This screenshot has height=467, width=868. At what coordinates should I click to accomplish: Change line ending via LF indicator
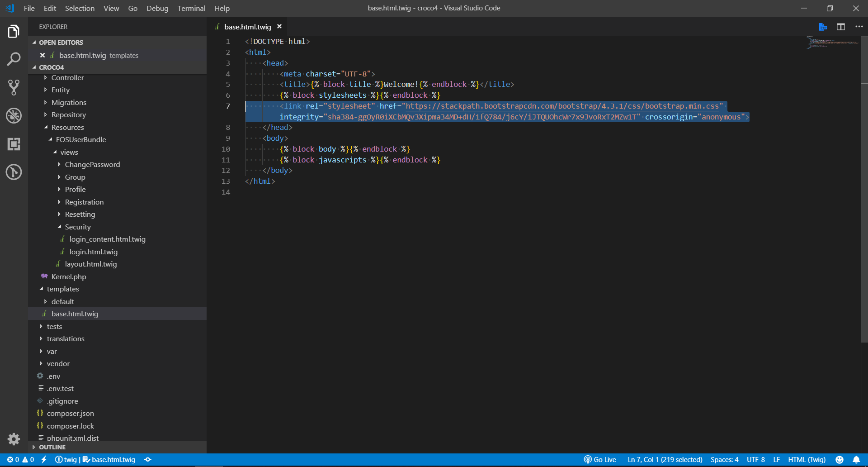pos(776,460)
